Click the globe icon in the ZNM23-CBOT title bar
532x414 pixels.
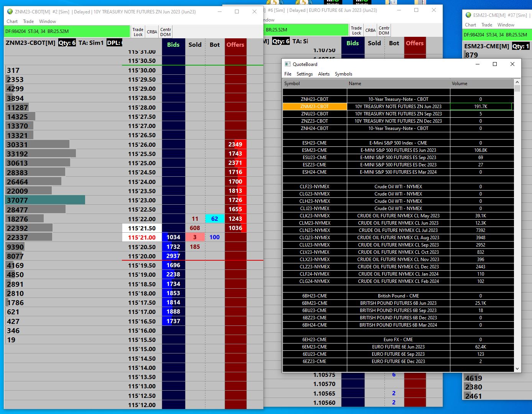tap(10, 11)
